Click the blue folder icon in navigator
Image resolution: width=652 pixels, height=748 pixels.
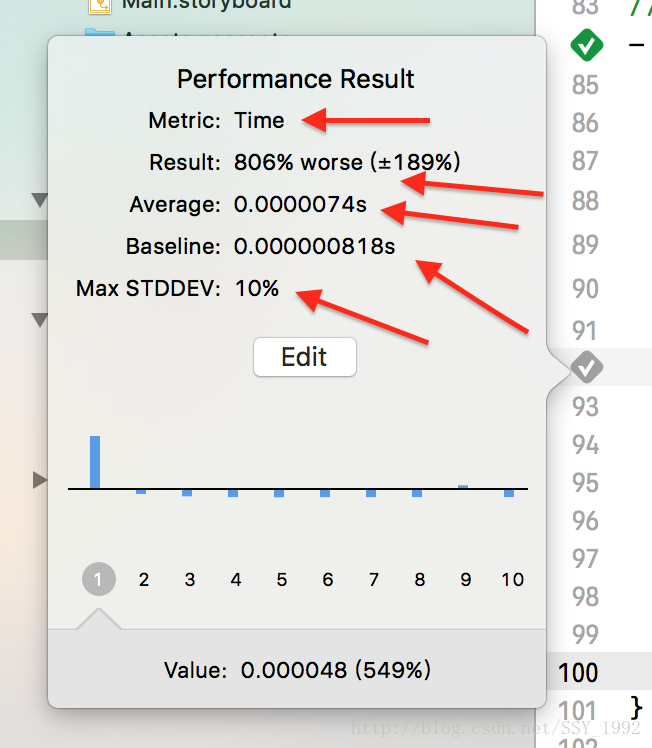(100, 33)
